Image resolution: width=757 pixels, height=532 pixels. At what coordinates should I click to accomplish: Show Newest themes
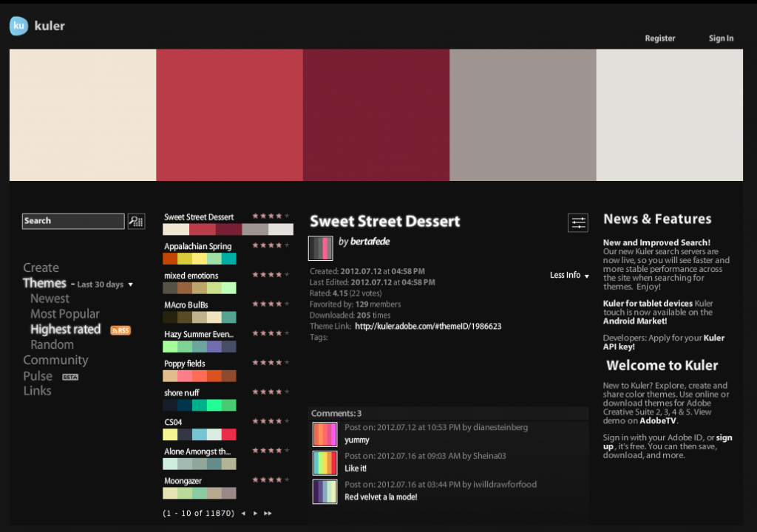pyautogui.click(x=50, y=299)
